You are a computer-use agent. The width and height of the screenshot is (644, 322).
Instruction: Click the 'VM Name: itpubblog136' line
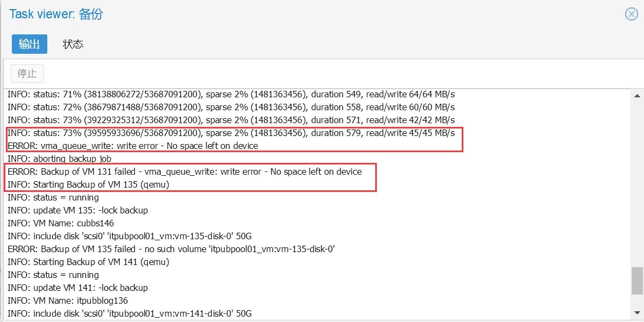[x=68, y=300]
